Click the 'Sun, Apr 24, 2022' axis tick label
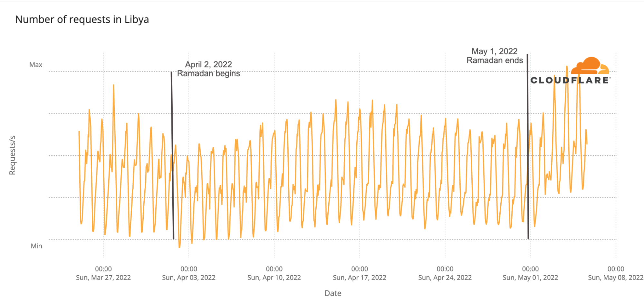 click(445, 278)
